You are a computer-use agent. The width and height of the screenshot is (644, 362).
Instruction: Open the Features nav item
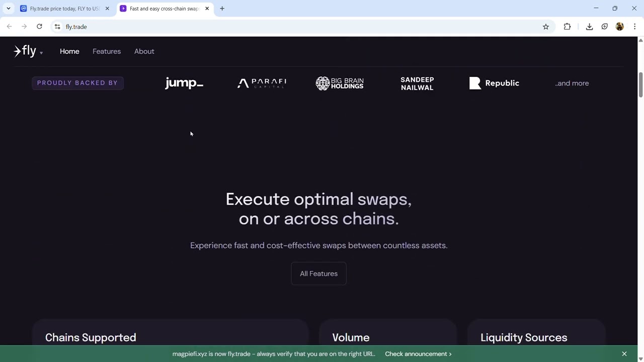coord(107,51)
